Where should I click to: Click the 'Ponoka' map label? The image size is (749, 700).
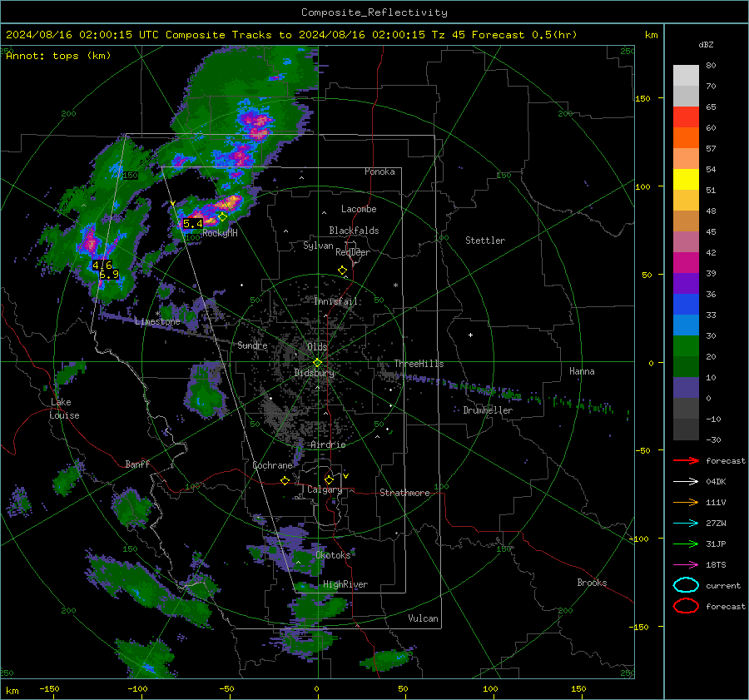379,171
